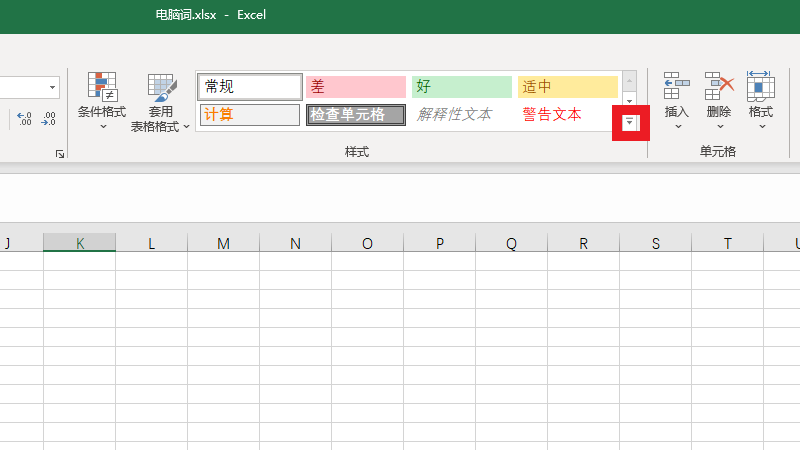The height and width of the screenshot is (450, 800).
Task: Expand the cell styles gallery More button
Action: tap(630, 122)
